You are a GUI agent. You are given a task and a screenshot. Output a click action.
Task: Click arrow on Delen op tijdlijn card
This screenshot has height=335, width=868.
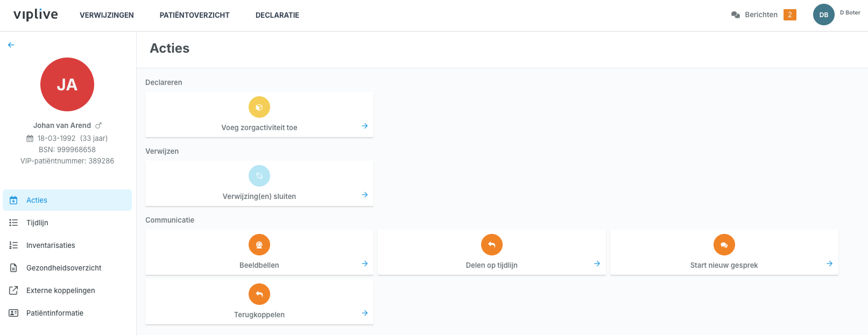(597, 263)
